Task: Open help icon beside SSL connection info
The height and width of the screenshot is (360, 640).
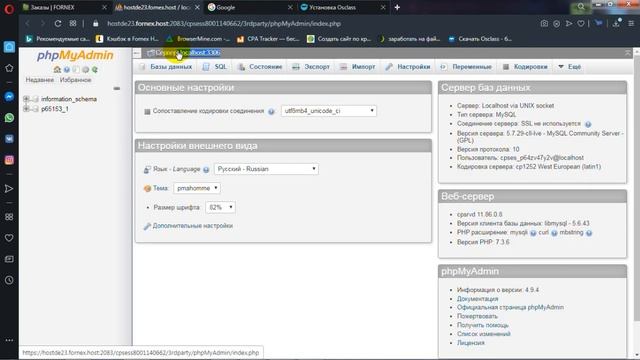Action: coord(588,124)
